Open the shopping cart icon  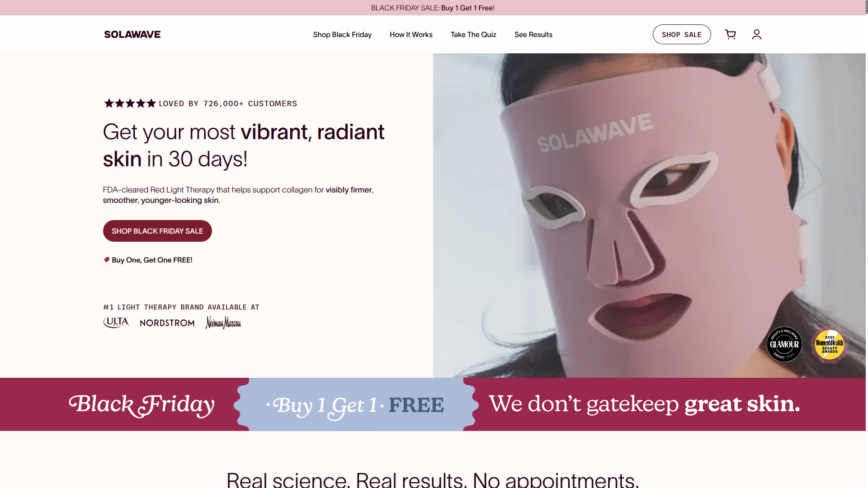[x=730, y=34]
